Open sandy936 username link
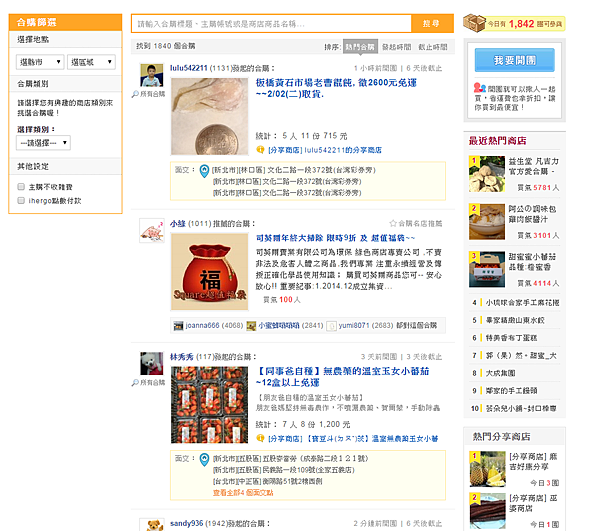This screenshot has width=600, height=531. click(x=186, y=523)
